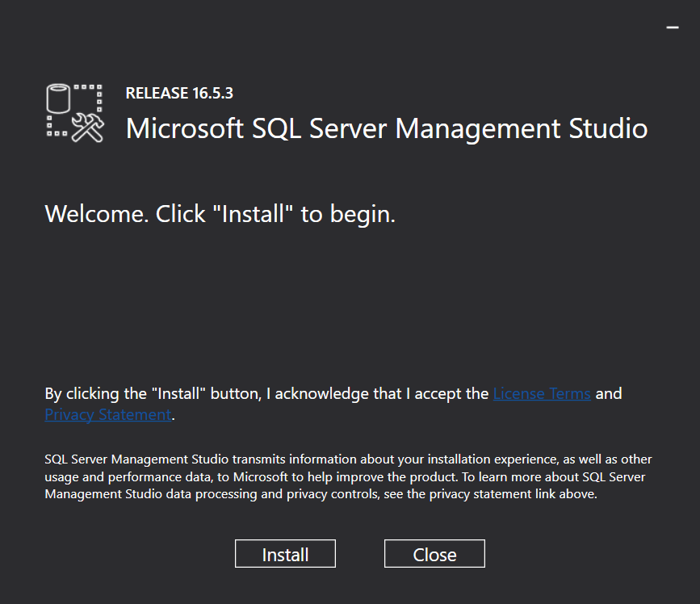Click the Microsoft SQL Server Management Studio title
Viewport: 700px width, 604px height.
tap(387, 128)
